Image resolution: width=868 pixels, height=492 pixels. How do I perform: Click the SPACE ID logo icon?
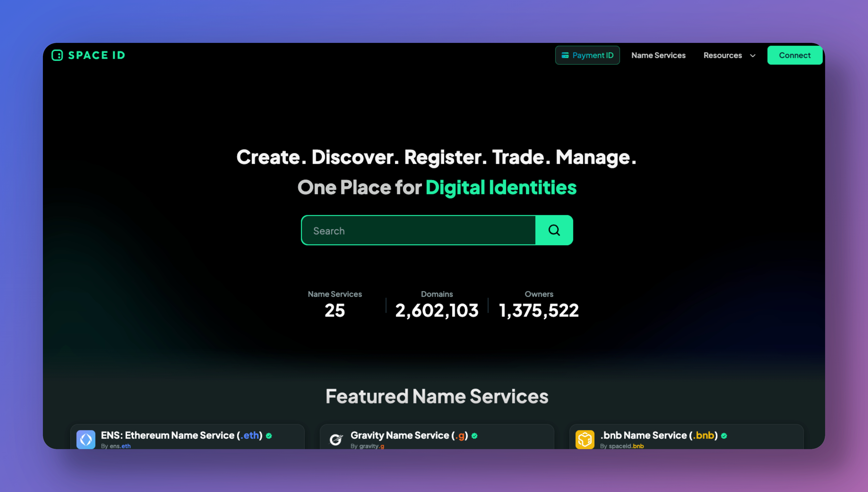57,55
